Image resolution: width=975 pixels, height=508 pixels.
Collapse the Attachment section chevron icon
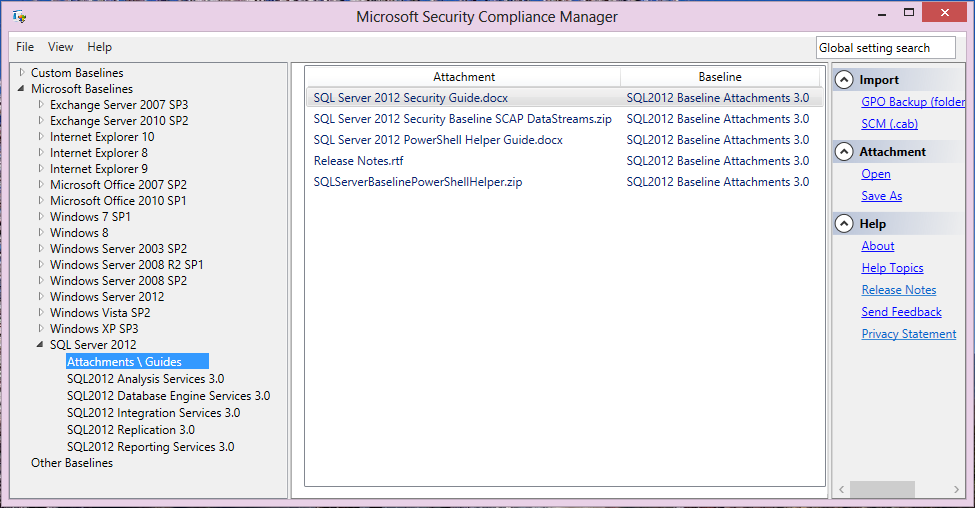pos(844,152)
